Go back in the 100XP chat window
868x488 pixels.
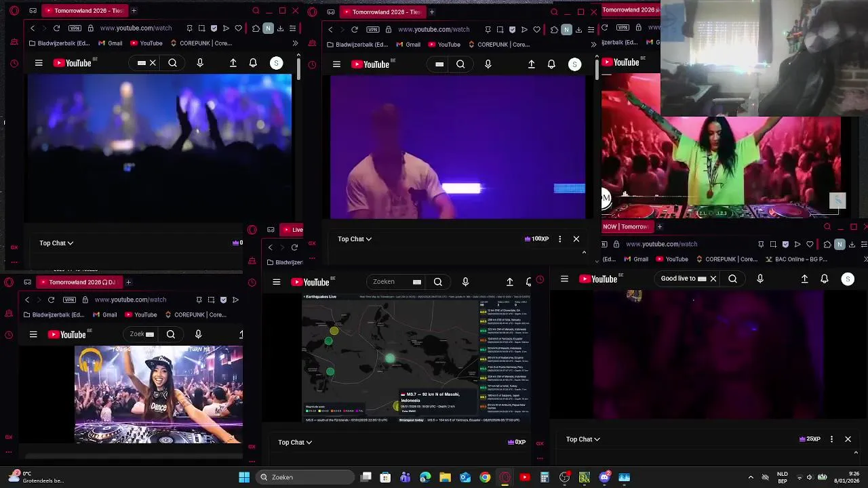coord(330,30)
